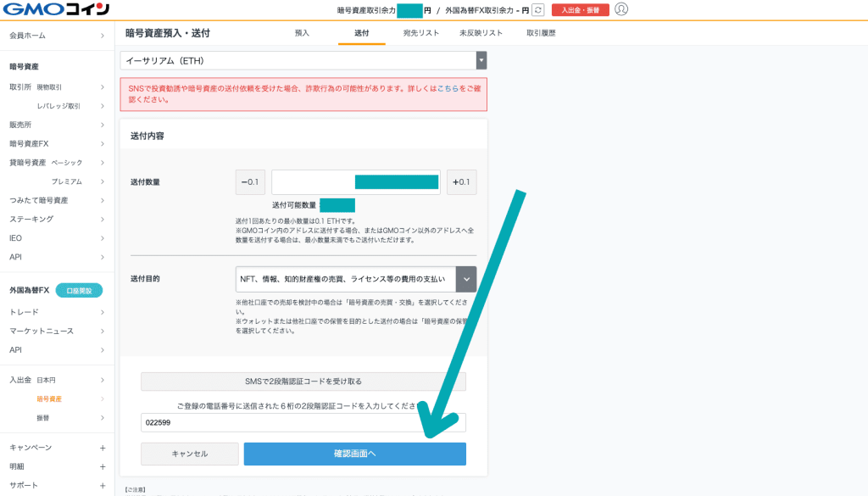This screenshot has height=496, width=868.
Task: Expand サポート section with its plus icon
Action: [x=102, y=486]
